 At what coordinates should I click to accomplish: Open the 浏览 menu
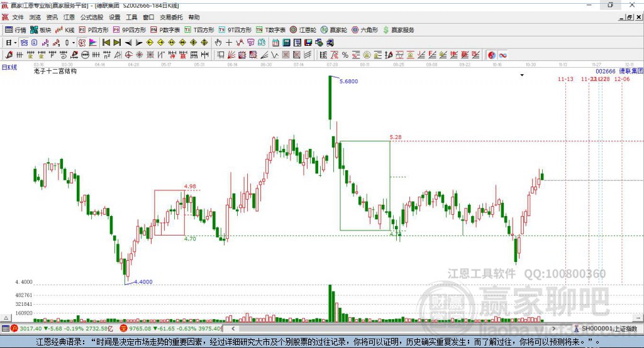pyautogui.click(x=35, y=17)
